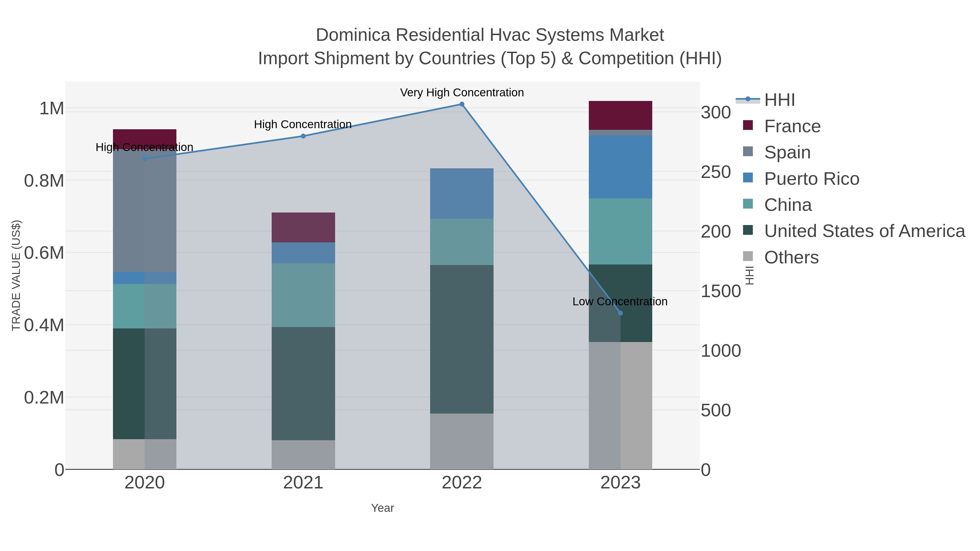The width and height of the screenshot is (980, 551).
Task: Click the 1M y-axis tick label
Action: (52, 108)
